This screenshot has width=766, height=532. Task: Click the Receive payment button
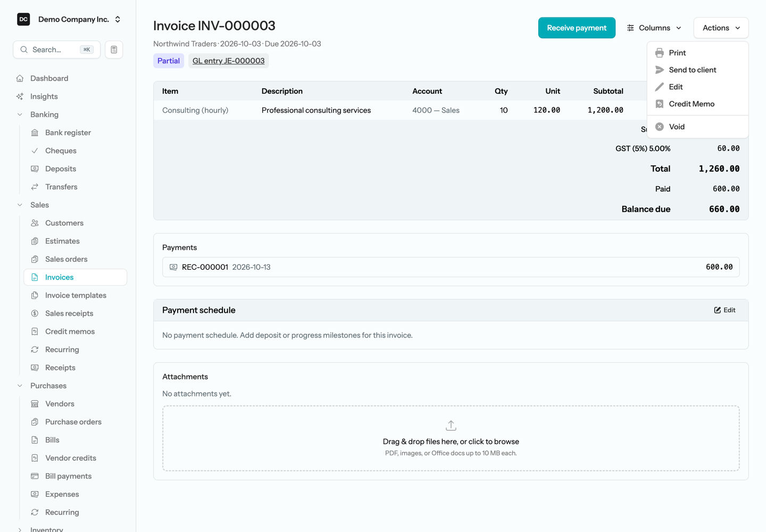coord(577,28)
